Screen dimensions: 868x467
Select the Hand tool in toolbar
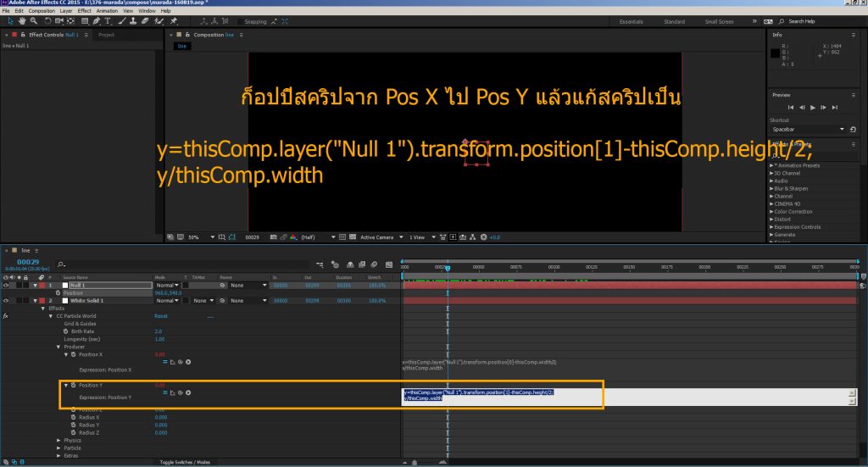[x=22, y=20]
